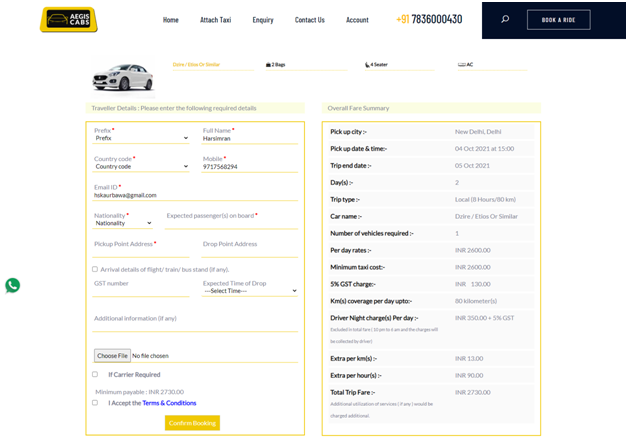The image size is (628, 443).
Task: Click 'Minimum payable : INR 2730.00' text
Action: (x=139, y=392)
